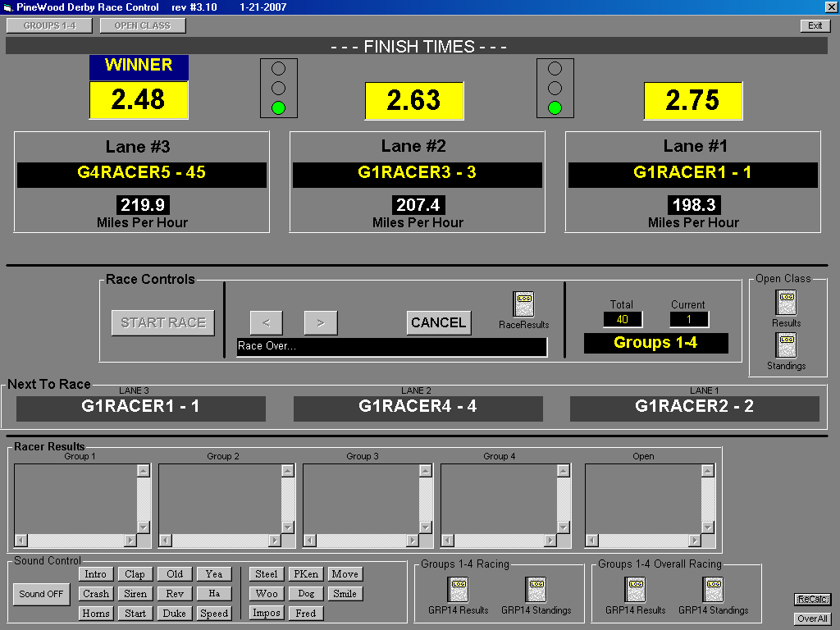Play the Smile sound

coord(345,594)
